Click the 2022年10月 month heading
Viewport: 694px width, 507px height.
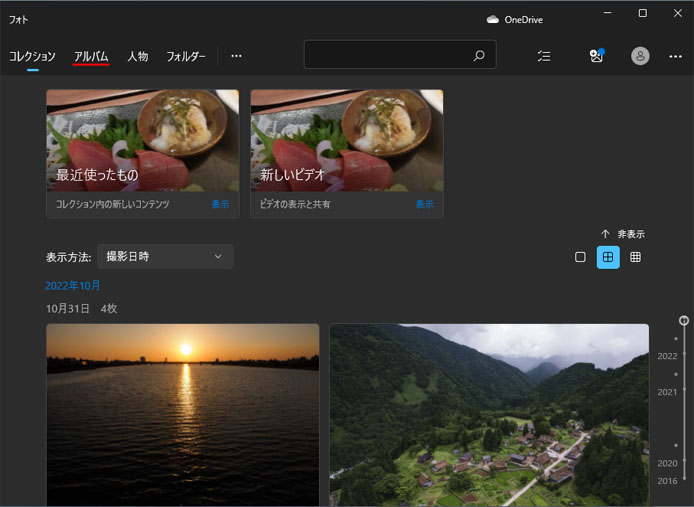click(73, 286)
